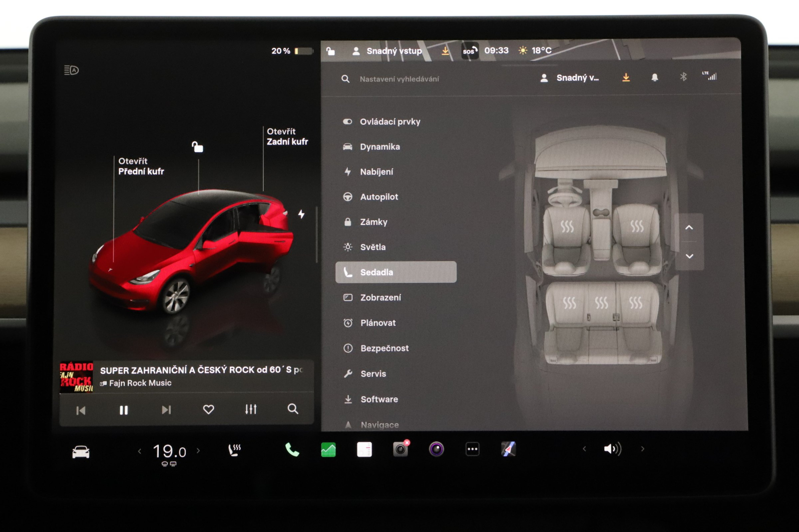Open the notifications bell icon
799x532 pixels.
[655, 77]
